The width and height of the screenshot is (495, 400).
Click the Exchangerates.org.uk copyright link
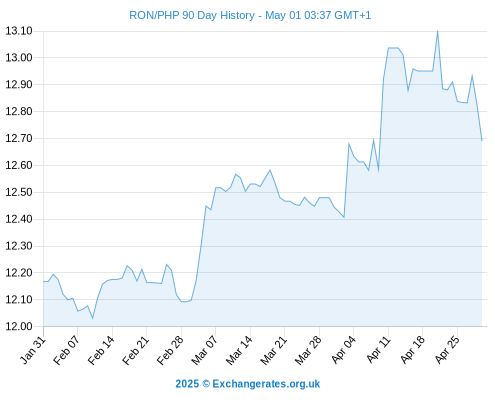(x=248, y=384)
